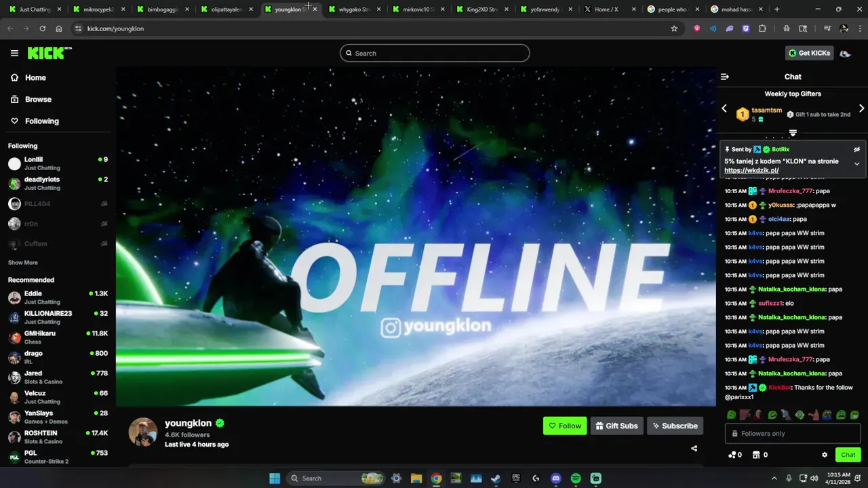Expand followed channels with Show More

[x=23, y=262]
